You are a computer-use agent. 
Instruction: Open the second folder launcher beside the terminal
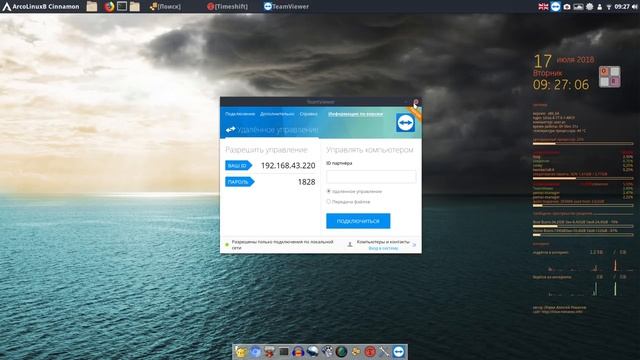(x=135, y=7)
